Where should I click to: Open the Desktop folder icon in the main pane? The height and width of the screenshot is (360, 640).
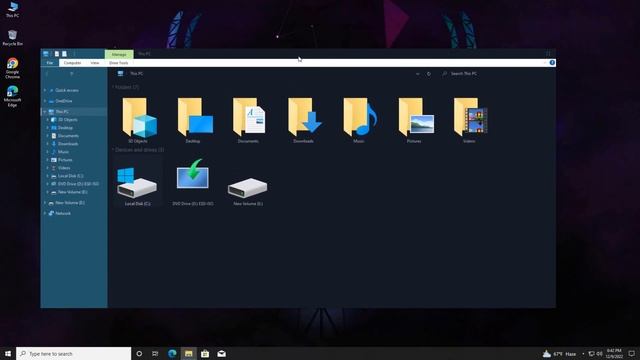(195, 118)
